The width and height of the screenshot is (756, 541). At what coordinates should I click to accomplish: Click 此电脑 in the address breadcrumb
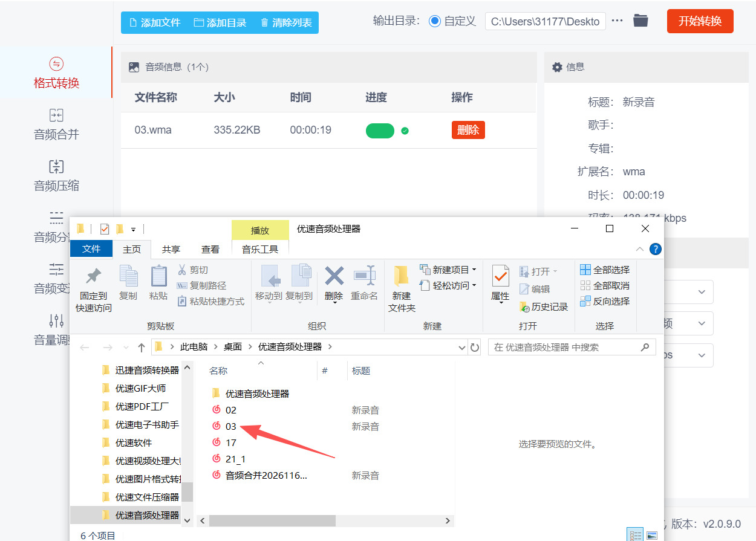pos(194,347)
